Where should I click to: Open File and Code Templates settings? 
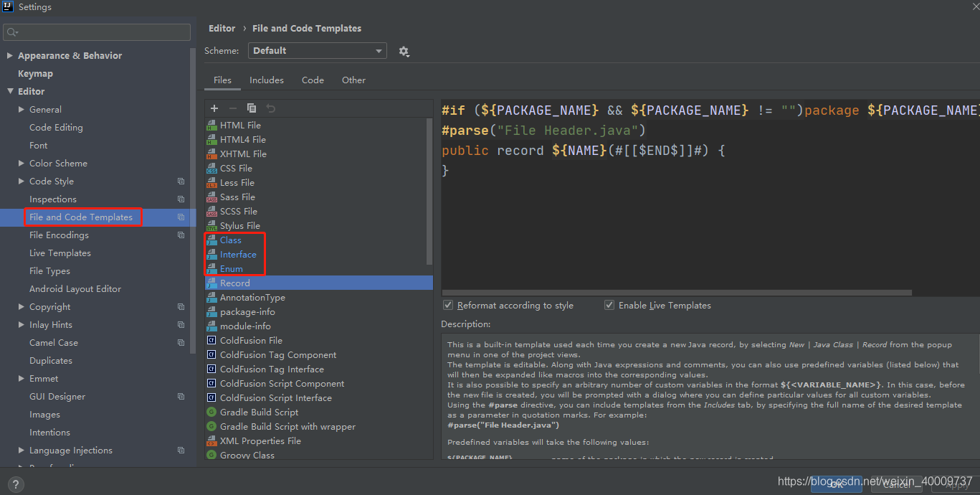click(81, 217)
